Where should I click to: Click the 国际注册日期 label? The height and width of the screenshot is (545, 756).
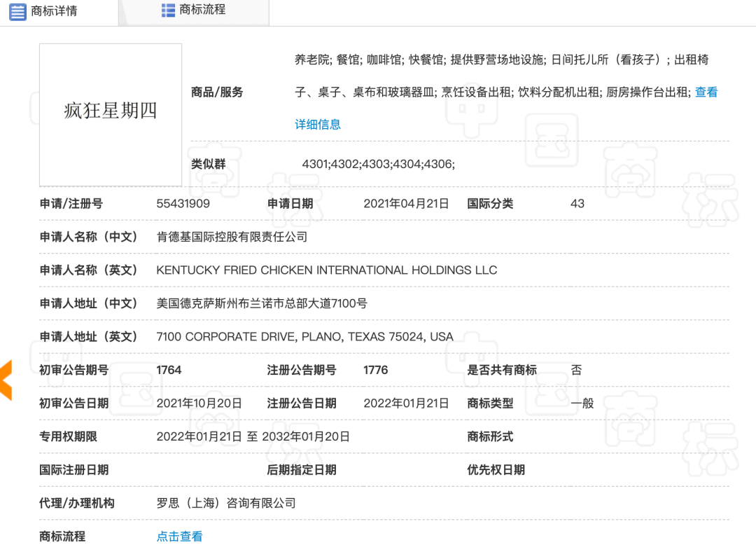point(73,470)
